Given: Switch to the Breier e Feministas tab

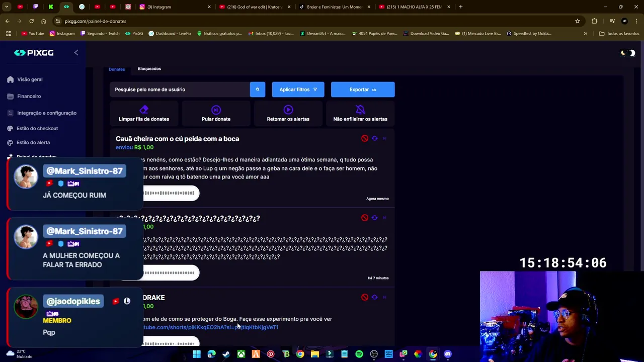Looking at the screenshot, I should [335, 7].
